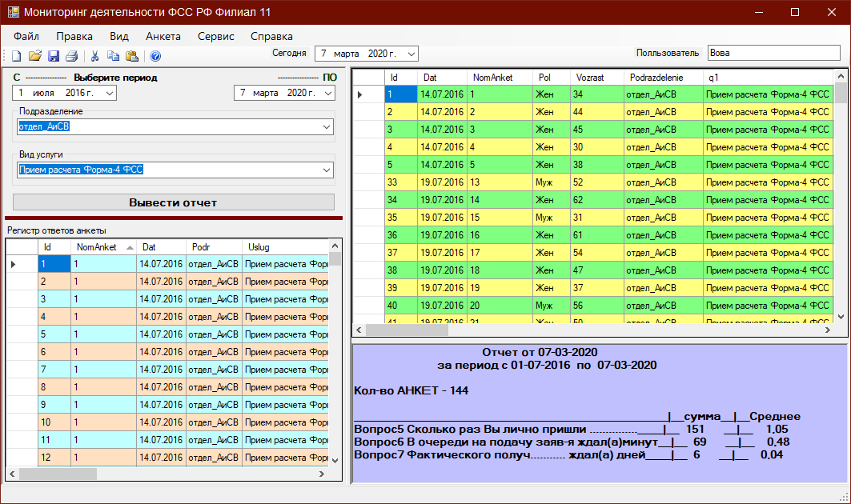This screenshot has width=851, height=504.
Task: Click the register table scroll down arrow
Action: coord(335,461)
